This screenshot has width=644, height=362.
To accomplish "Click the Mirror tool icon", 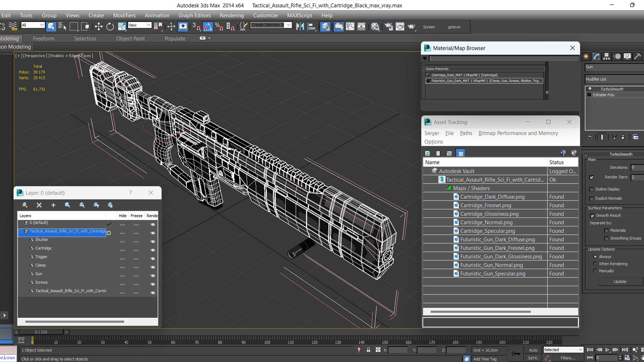I will point(300,26).
